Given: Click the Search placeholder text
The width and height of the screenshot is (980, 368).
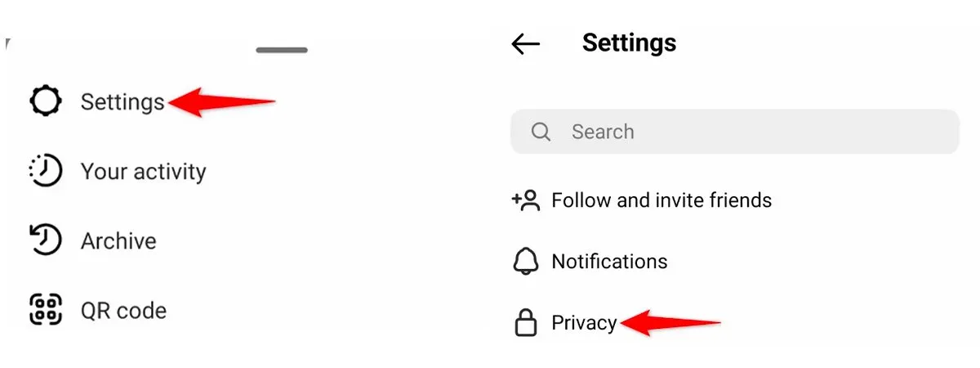Looking at the screenshot, I should point(603,132).
